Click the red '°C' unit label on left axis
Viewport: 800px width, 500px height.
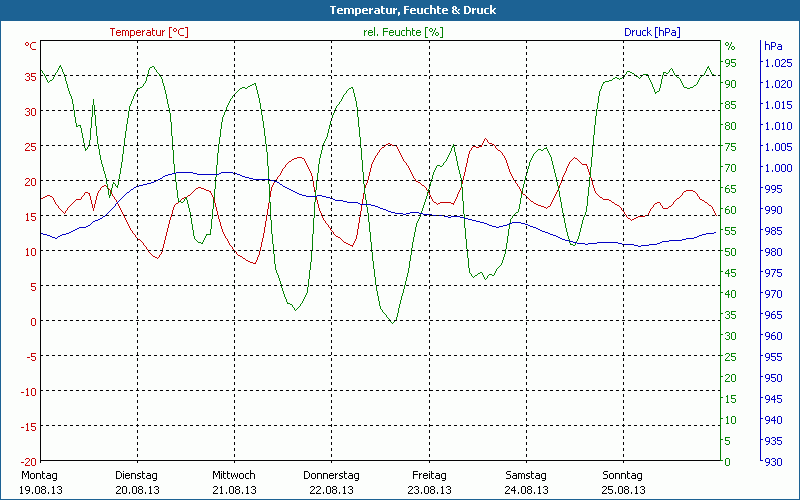(31, 46)
